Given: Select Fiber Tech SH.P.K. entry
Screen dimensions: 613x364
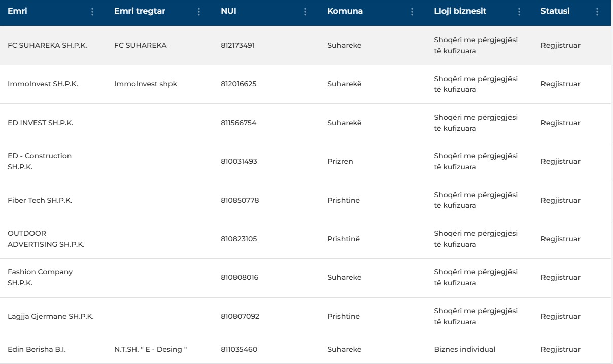Looking at the screenshot, I should click(40, 200).
